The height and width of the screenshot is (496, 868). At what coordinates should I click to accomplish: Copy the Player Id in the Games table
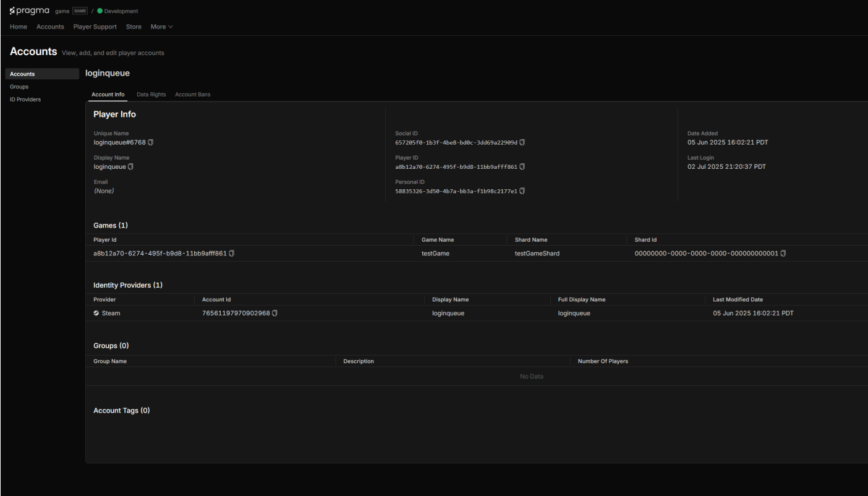tap(231, 253)
